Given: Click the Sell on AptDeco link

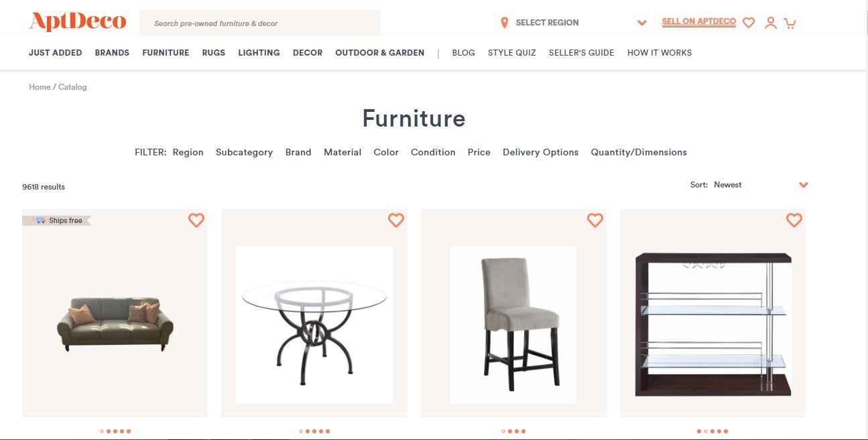Looking at the screenshot, I should click(699, 21).
